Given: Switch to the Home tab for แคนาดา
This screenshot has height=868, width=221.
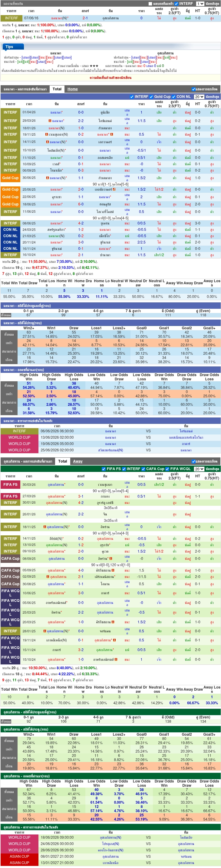Looking at the screenshot, I should click(x=73, y=89).
